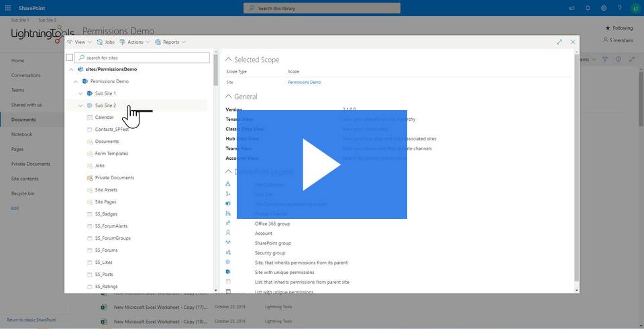Image resolution: width=644 pixels, height=329 pixels.
Task: Open the Reports dropdown menu
Action: [x=170, y=42]
